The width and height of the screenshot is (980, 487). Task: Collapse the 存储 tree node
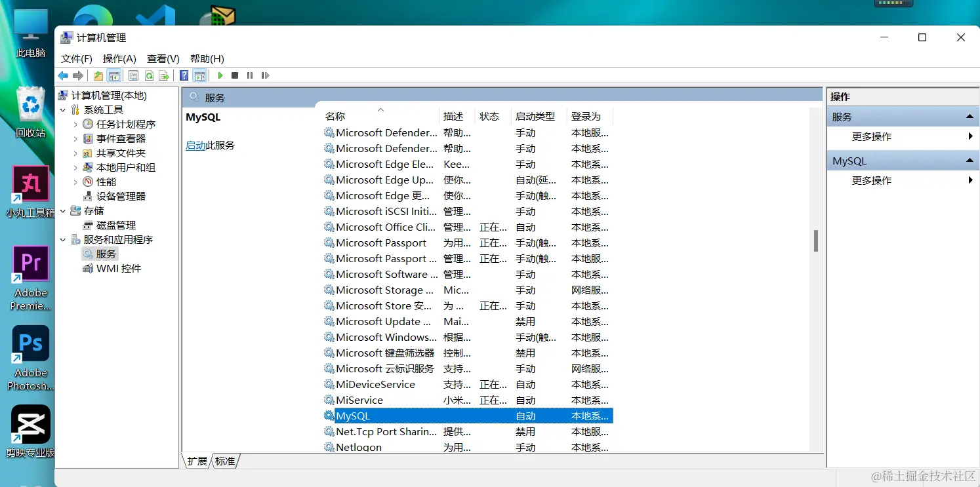click(63, 211)
